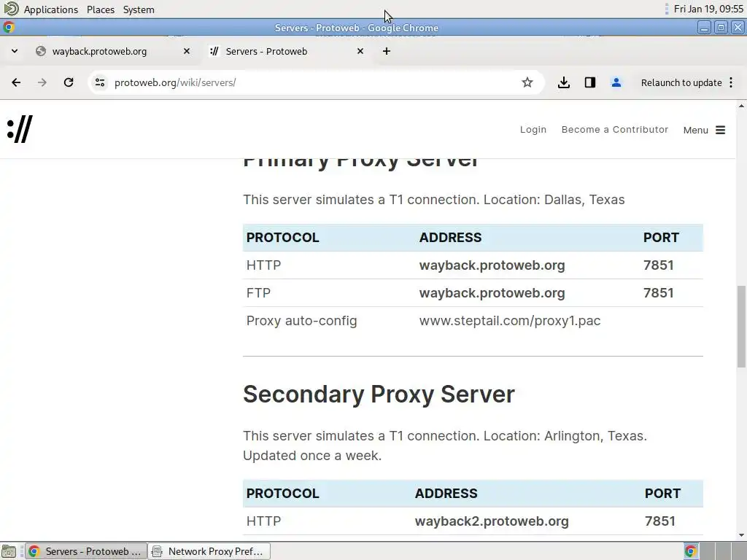Open Chrome profile icon
This screenshot has width=747, height=560.
(616, 82)
